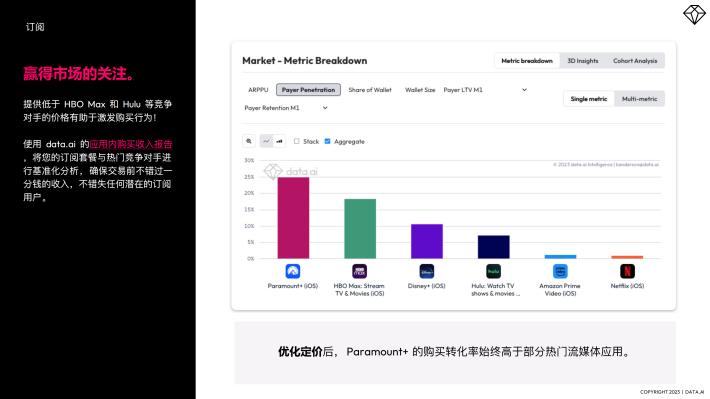This screenshot has height=399, width=710.
Task: Click the Hulu app icon
Action: 493,271
